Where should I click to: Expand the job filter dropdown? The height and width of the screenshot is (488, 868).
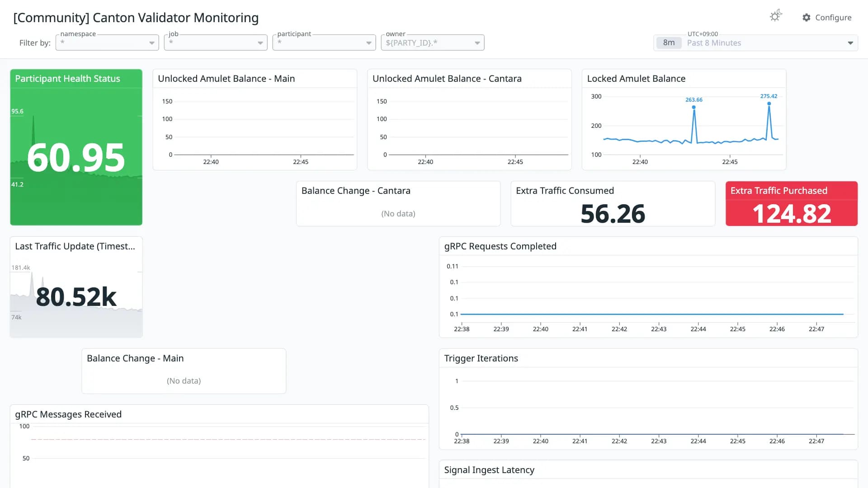(216, 42)
